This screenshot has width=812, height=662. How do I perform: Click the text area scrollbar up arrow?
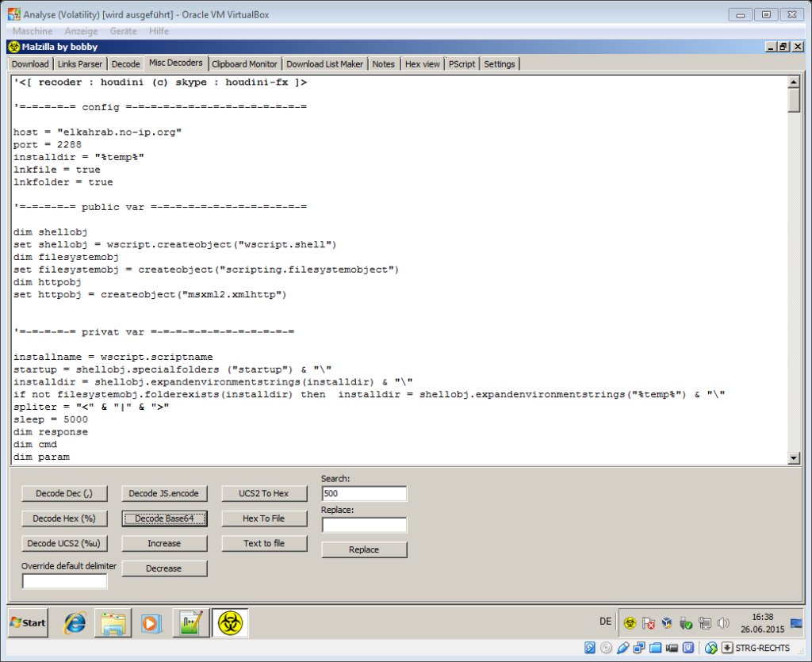(793, 82)
